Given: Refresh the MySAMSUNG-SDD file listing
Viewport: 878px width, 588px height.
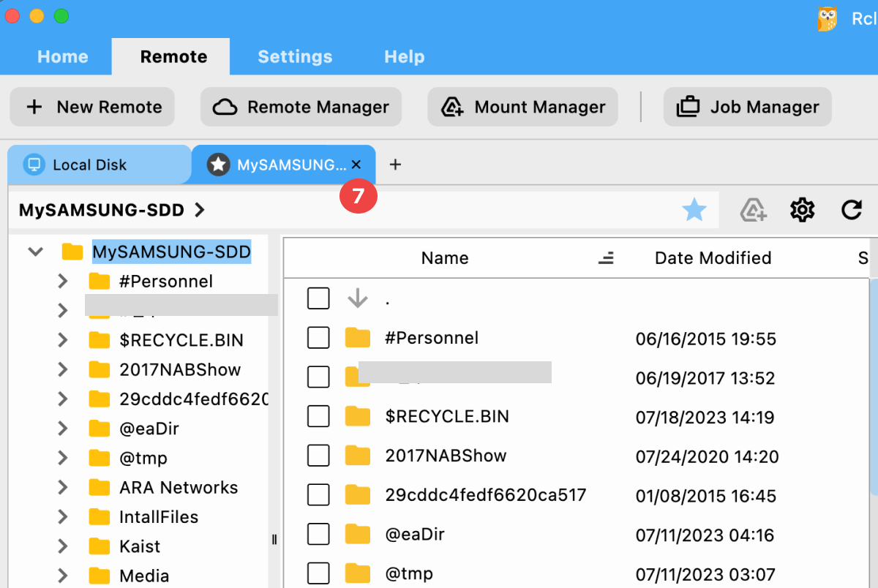Looking at the screenshot, I should click(852, 210).
